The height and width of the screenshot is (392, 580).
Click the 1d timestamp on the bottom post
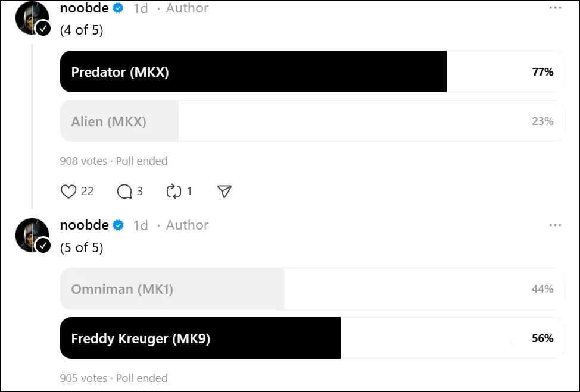pyautogui.click(x=141, y=225)
